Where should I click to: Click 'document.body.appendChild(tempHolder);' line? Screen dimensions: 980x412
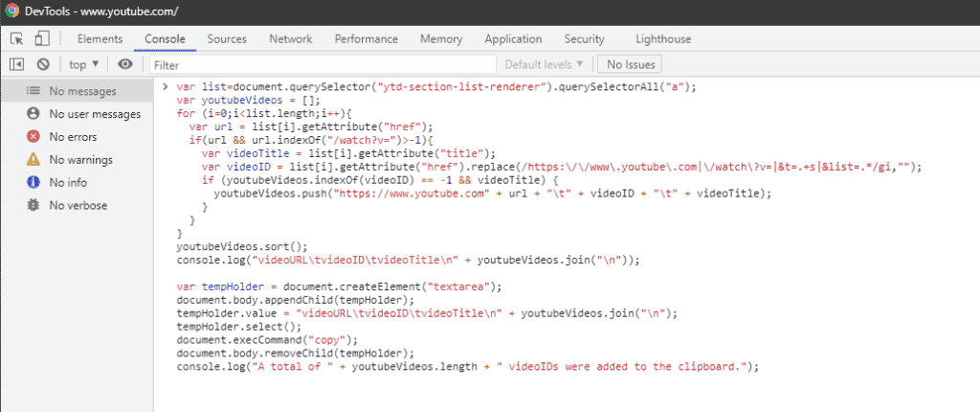click(295, 300)
